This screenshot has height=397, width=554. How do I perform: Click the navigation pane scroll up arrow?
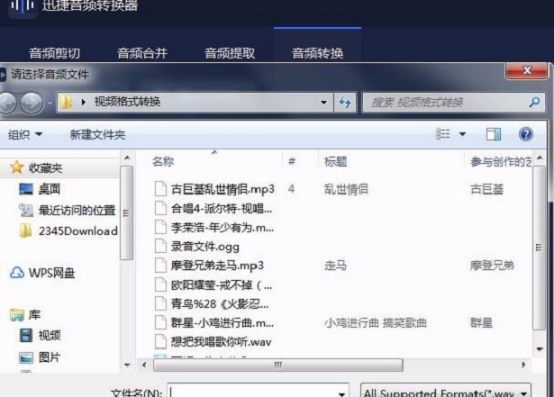click(127, 158)
